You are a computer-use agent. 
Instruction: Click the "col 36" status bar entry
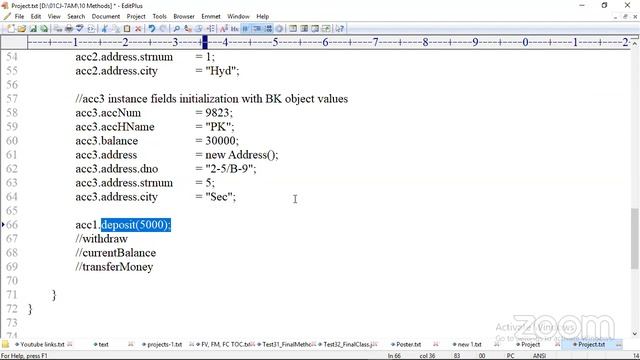tap(427, 356)
